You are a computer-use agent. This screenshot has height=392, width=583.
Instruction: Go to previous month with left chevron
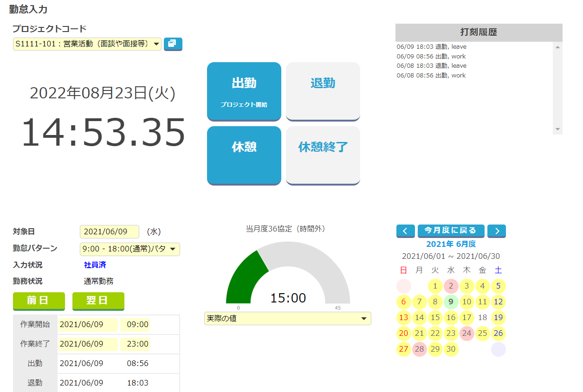[x=405, y=231]
